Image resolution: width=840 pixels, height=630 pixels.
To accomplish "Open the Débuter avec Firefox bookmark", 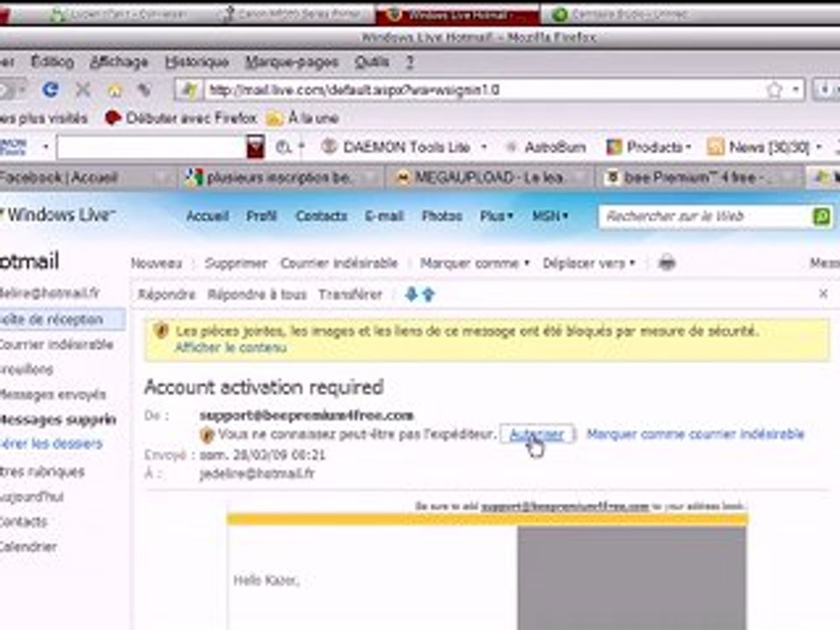I will coord(181,118).
